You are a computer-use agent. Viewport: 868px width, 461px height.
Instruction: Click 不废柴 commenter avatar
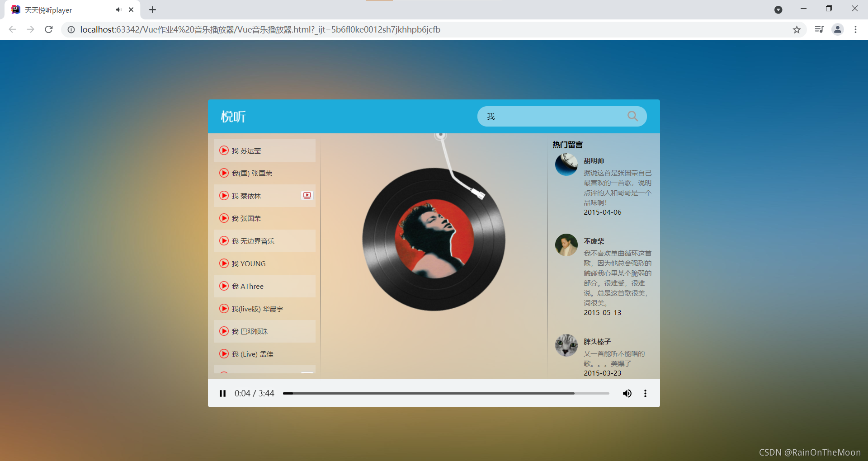pos(566,245)
